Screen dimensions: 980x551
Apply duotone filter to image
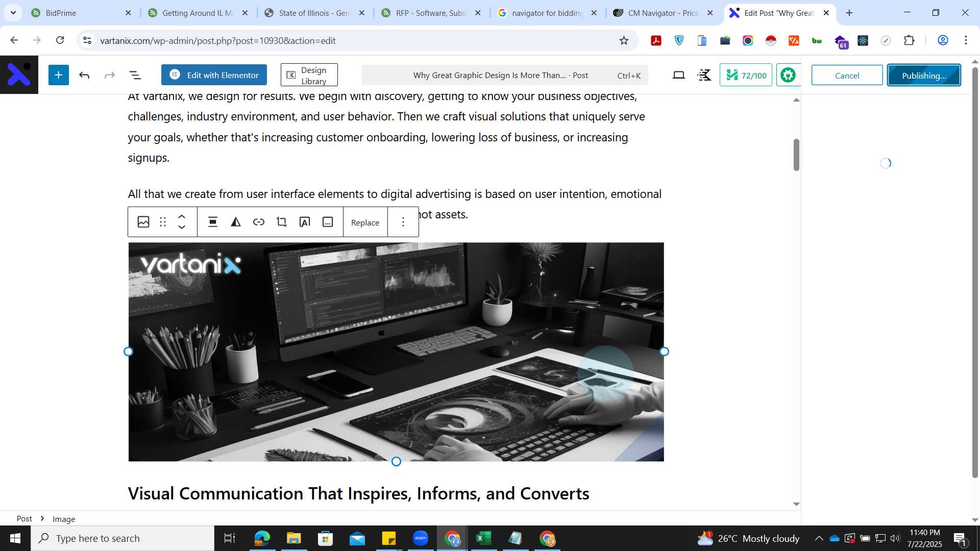tap(236, 222)
